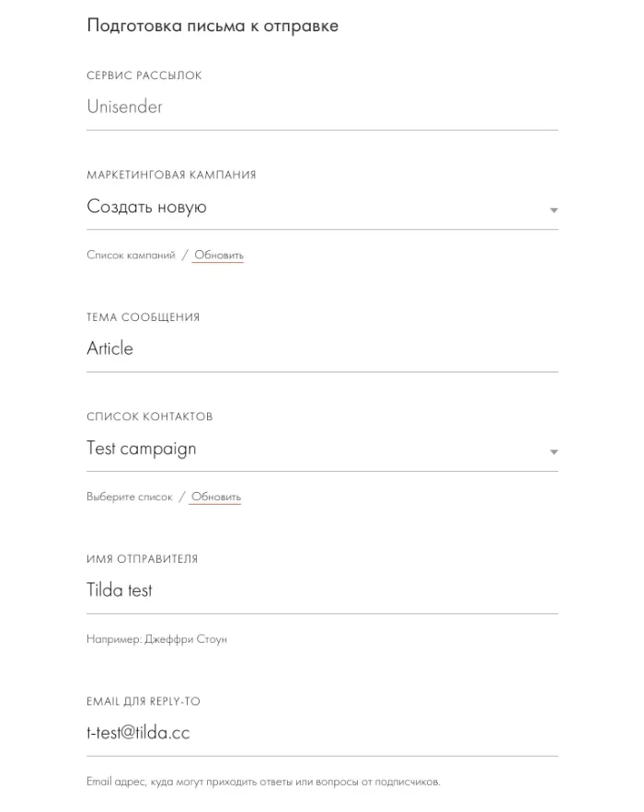
Task: Click "Обновить" next to "Список кампаний"
Action: [x=219, y=255]
